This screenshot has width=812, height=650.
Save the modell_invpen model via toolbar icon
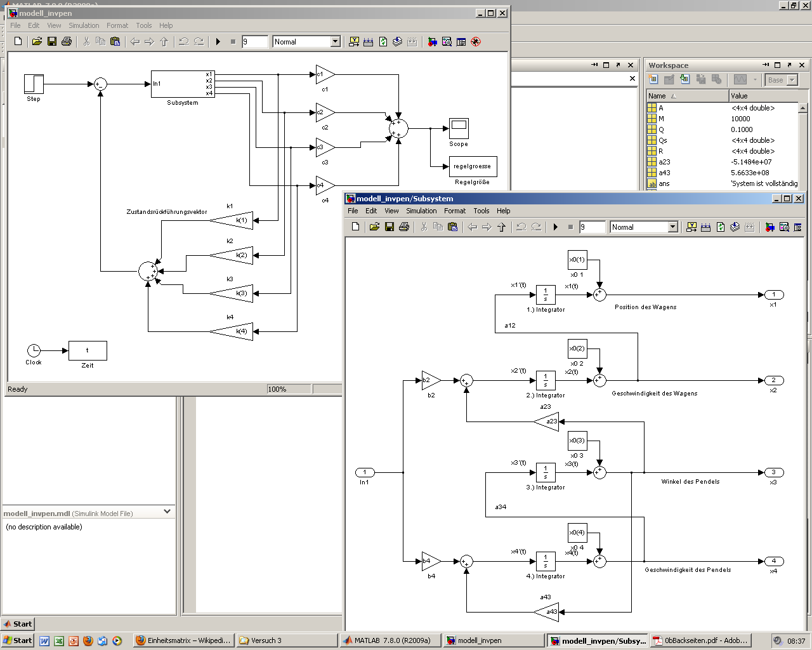click(52, 41)
